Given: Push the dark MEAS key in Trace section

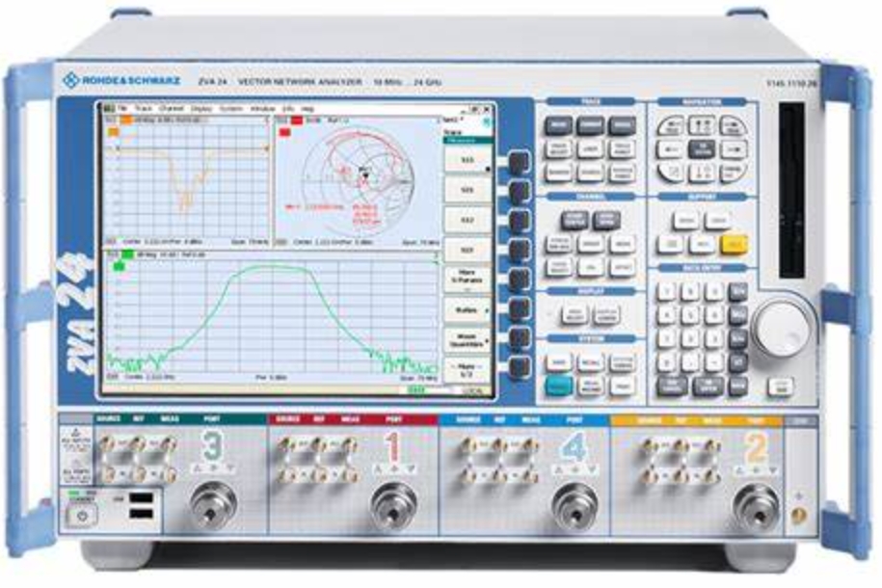Looking at the screenshot, I should (x=558, y=125).
